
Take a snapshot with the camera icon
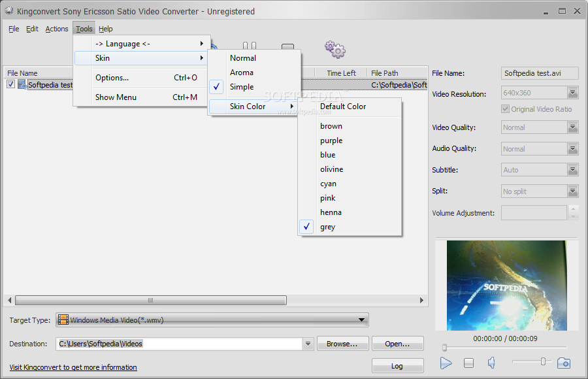[564, 363]
